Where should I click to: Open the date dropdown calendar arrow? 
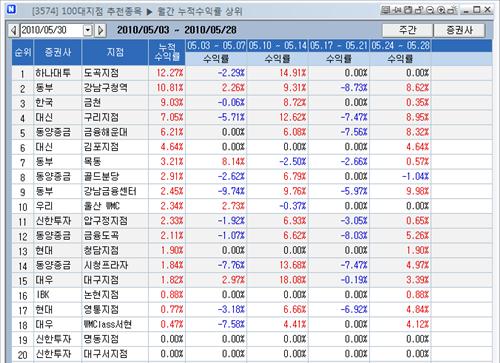[87, 30]
